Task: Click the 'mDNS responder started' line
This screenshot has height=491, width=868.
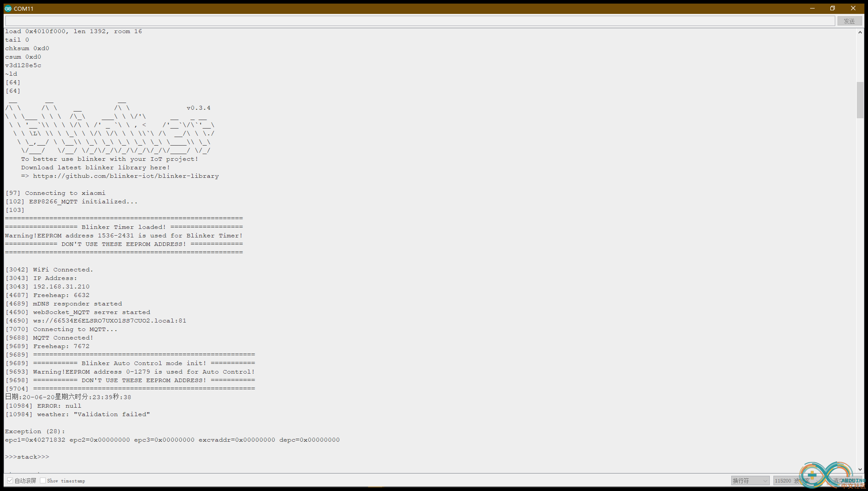Action: pos(64,304)
